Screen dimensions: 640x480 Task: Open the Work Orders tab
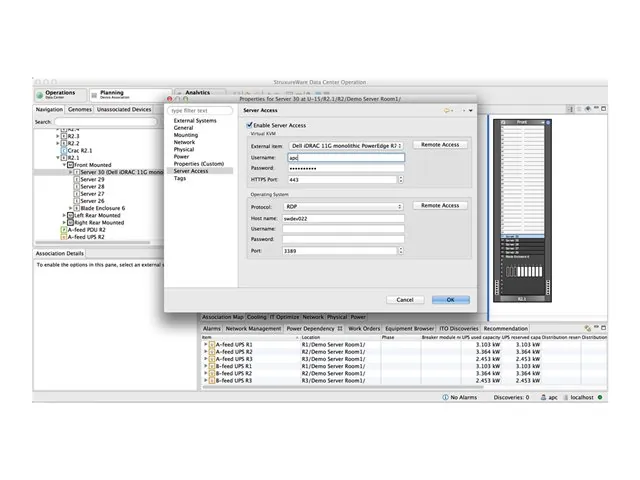tap(365, 328)
